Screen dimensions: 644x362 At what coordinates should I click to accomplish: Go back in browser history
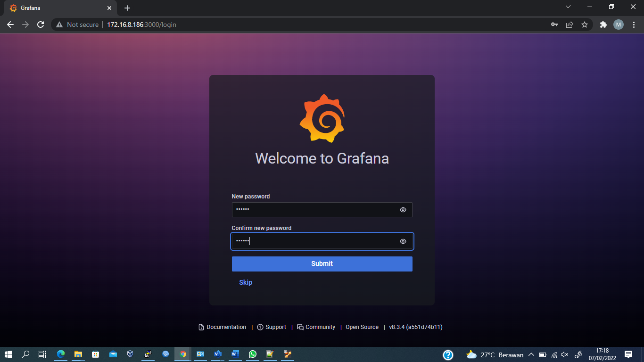point(10,25)
